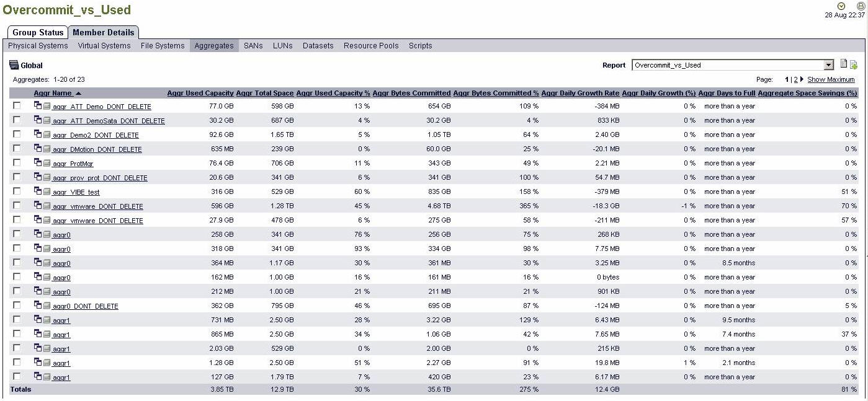Click the windows icon beside aggr_VIBE_test
The image size is (868, 401).
coord(38,192)
